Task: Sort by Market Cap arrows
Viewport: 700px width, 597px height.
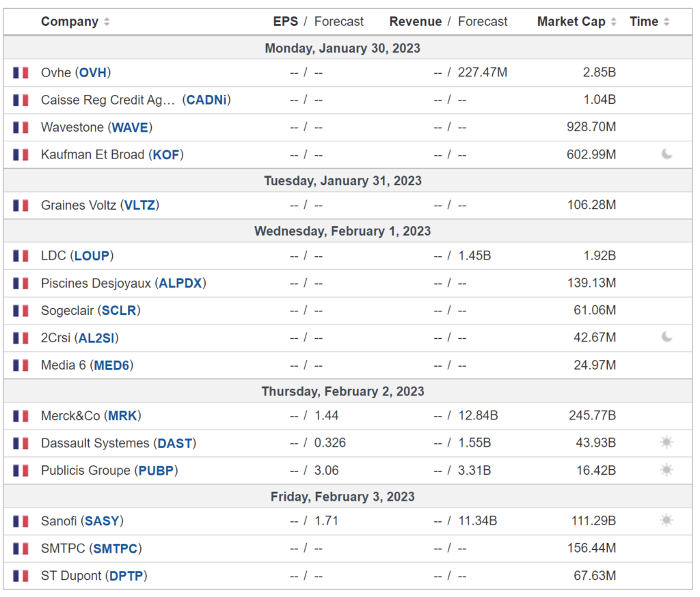Action: 614,21
